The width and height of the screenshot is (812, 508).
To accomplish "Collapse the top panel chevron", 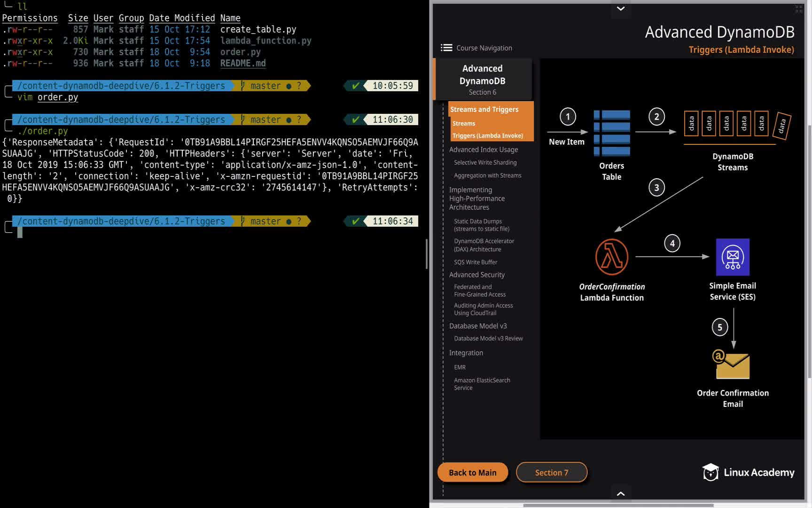I will click(620, 8).
